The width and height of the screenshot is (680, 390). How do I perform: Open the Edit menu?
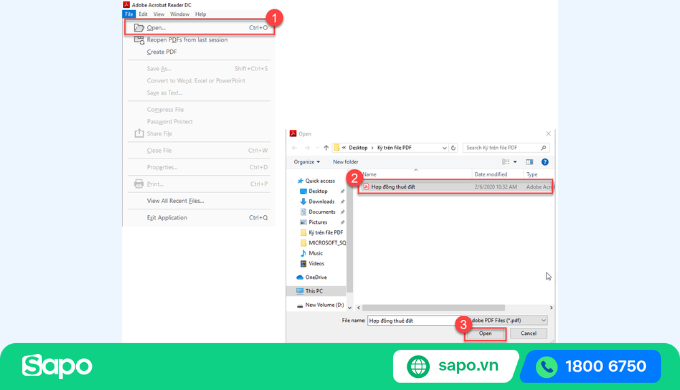[143, 14]
